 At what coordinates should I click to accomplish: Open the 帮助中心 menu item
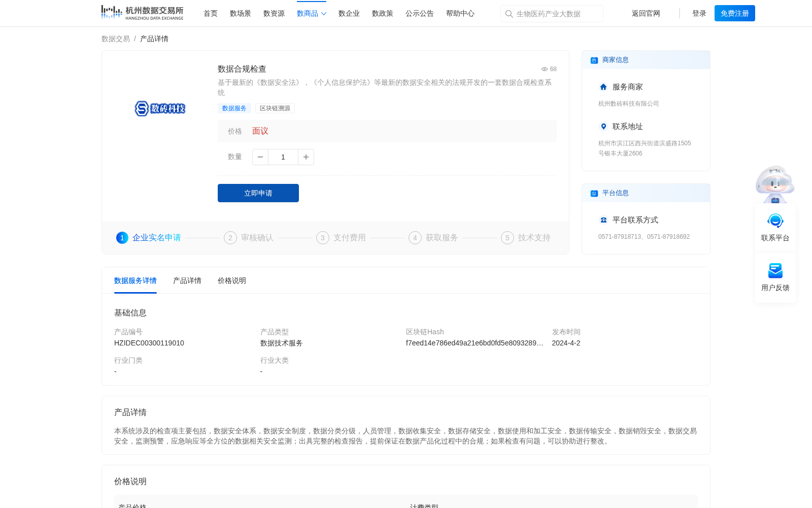tap(460, 14)
